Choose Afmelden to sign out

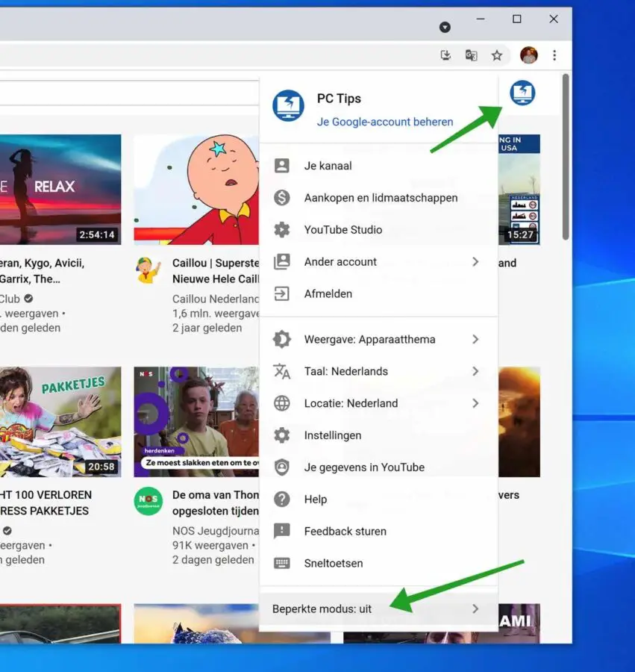click(x=378, y=293)
